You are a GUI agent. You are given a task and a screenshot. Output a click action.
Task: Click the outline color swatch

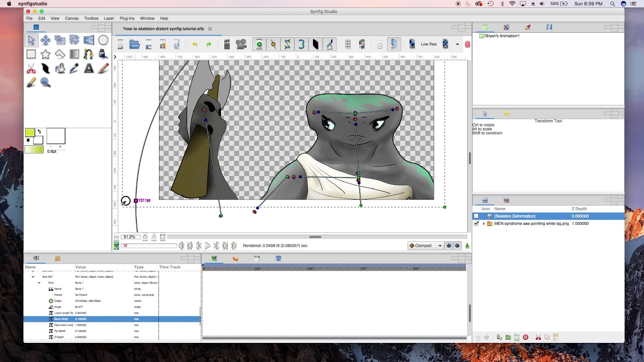point(30,133)
